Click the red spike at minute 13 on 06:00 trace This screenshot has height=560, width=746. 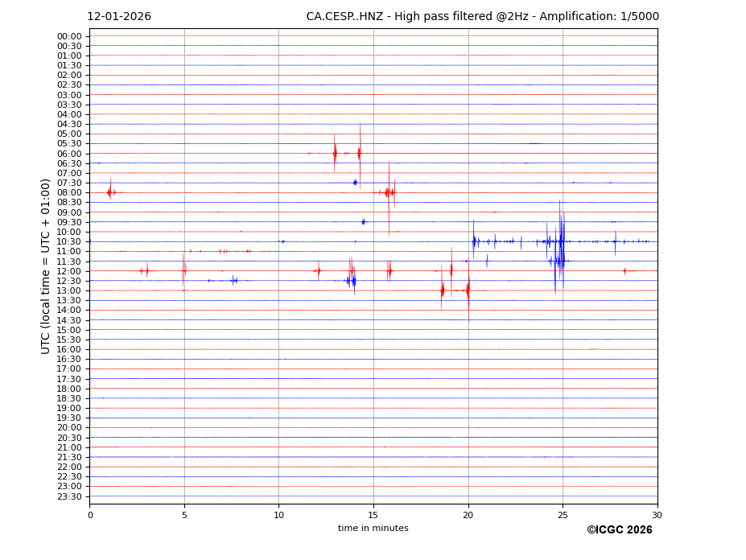[x=335, y=153]
